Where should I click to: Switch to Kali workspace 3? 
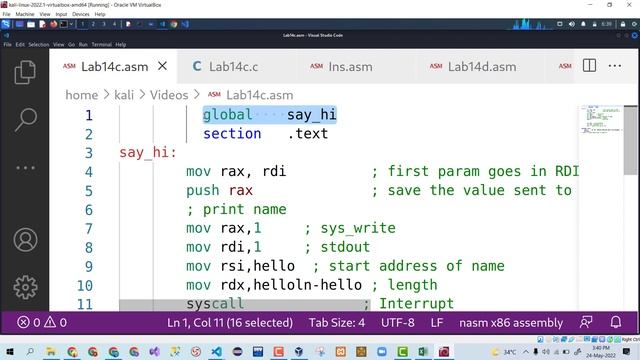point(104,24)
